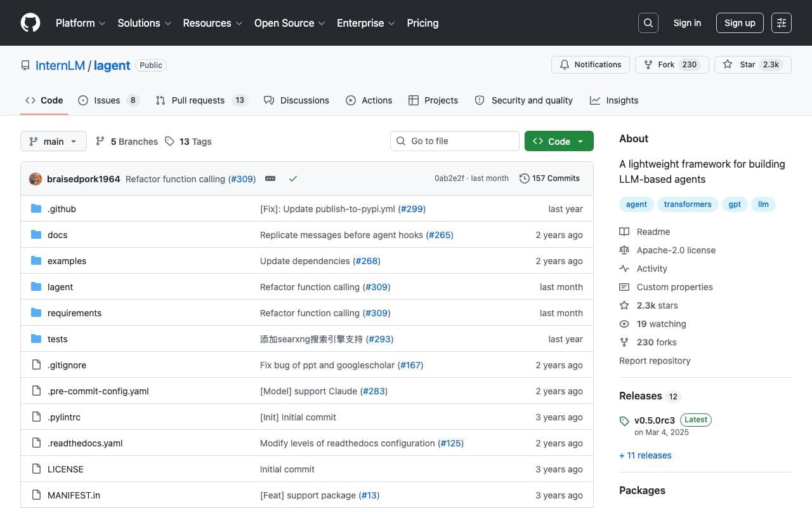This screenshot has width=812, height=508.
Task: Click the llm topic tag
Action: 763,204
